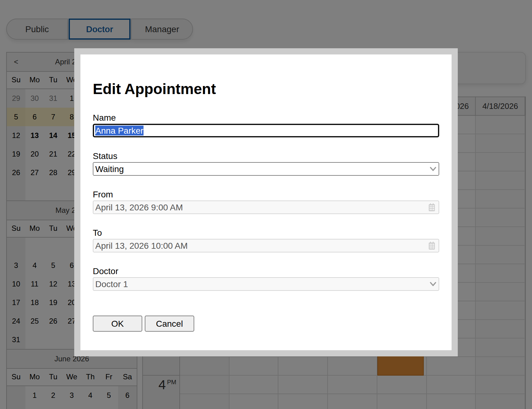Image resolution: width=532 pixels, height=409 pixels.
Task: Switch to the Manager view
Action: coord(162,29)
